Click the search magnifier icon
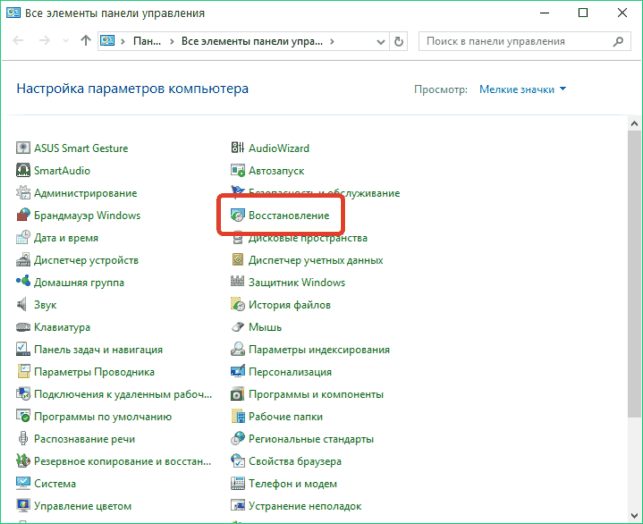643x524 pixels. pos(618,41)
